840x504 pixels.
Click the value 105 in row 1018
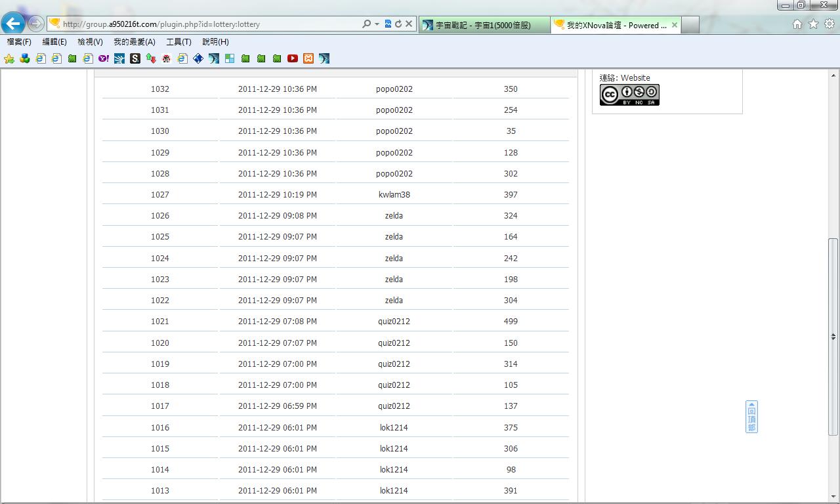(511, 385)
